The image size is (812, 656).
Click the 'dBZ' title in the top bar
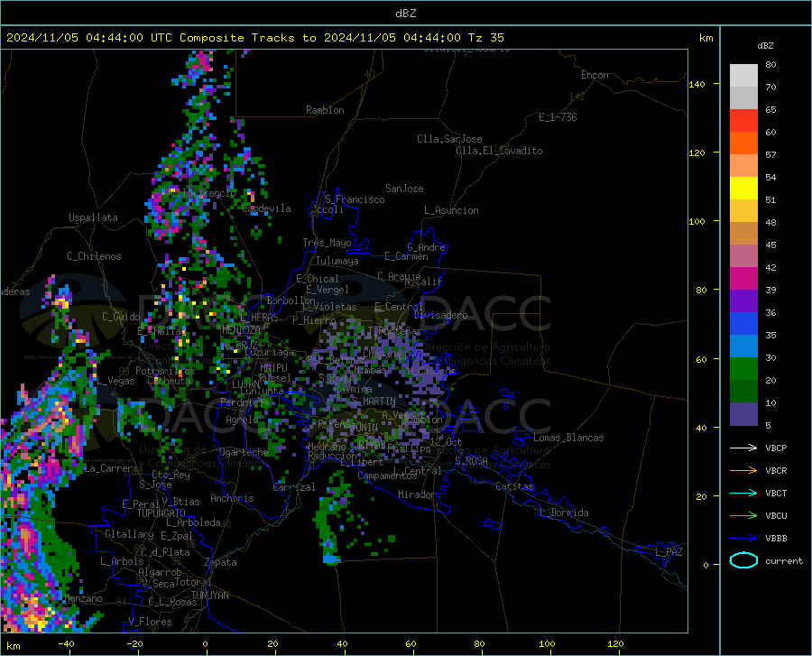click(x=405, y=14)
